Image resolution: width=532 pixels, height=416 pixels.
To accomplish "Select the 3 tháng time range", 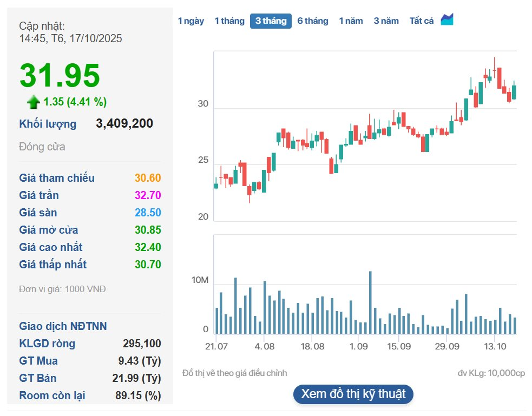I will tap(271, 21).
